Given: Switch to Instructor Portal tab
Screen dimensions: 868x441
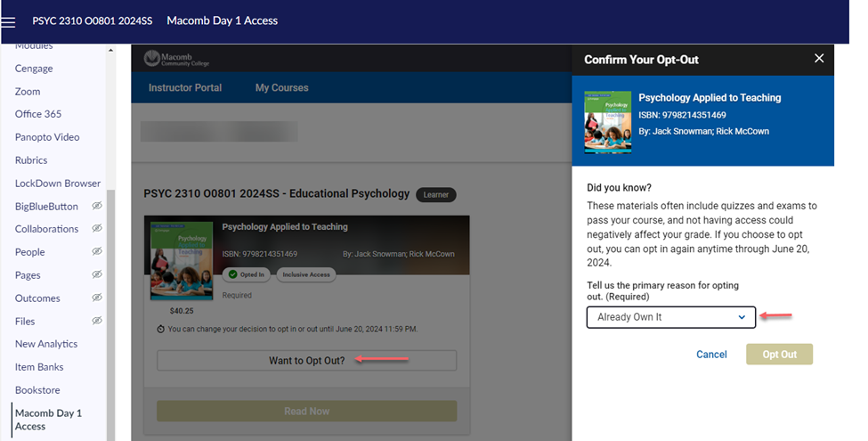Looking at the screenshot, I should coord(185,87).
